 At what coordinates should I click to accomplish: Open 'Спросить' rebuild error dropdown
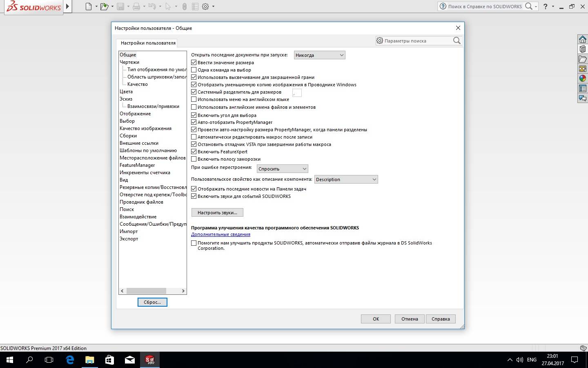pyautogui.click(x=282, y=169)
